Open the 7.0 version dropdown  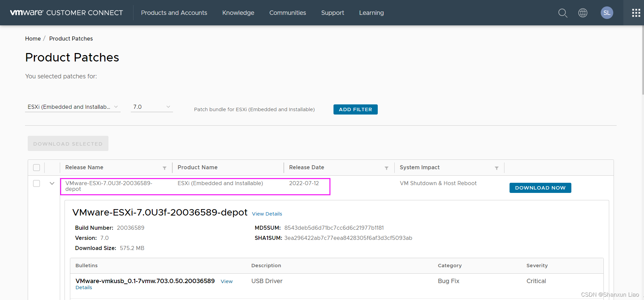click(x=152, y=107)
